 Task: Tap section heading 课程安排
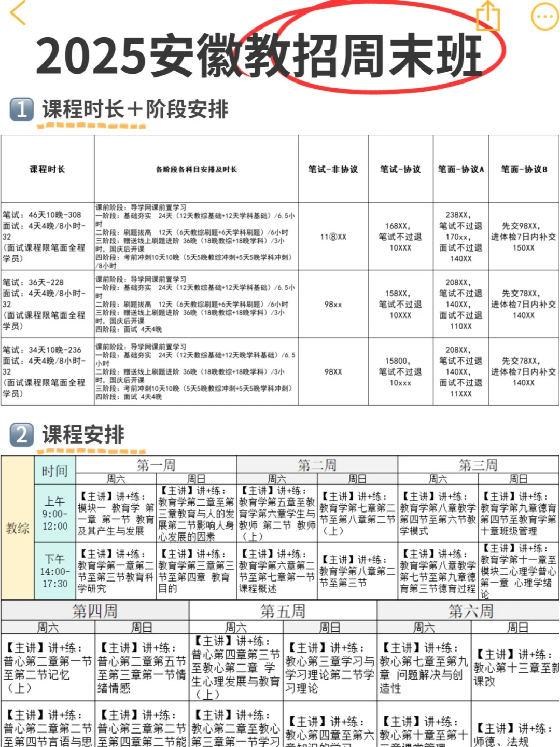point(83,435)
